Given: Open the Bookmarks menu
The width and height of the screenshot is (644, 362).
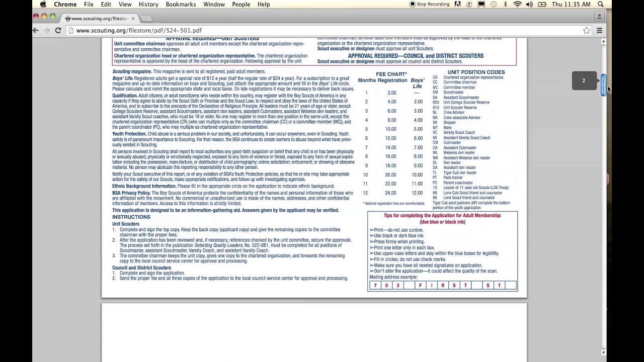Looking at the screenshot, I should click(181, 4).
